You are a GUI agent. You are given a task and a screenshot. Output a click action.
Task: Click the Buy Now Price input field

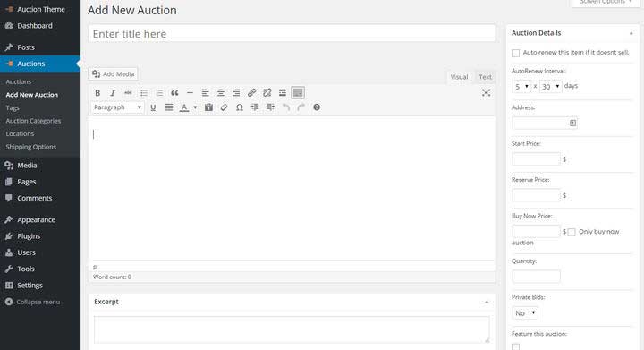tap(536, 231)
